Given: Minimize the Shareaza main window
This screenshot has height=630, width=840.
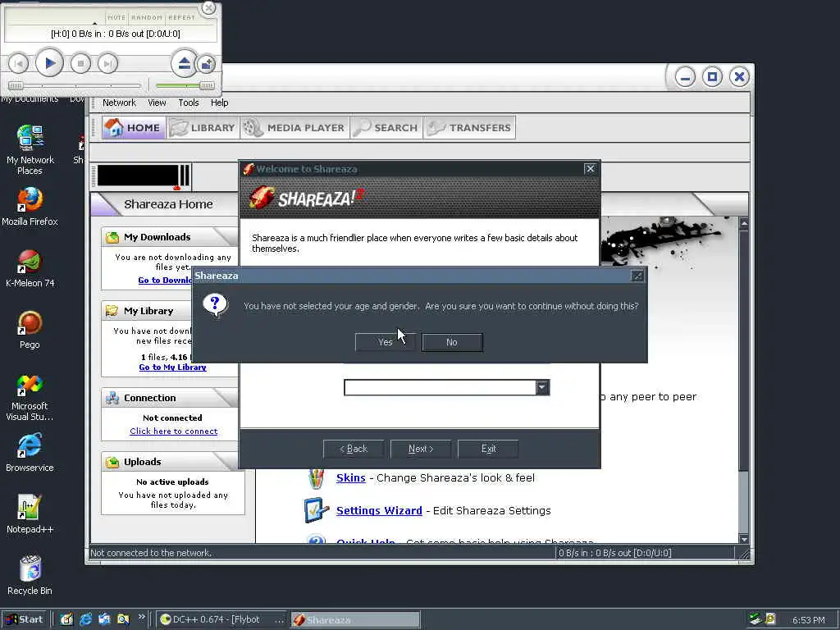Looking at the screenshot, I should [x=685, y=77].
